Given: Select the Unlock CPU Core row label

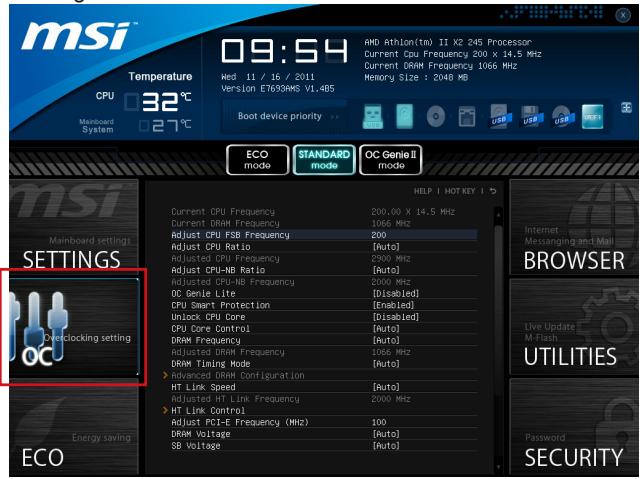Looking at the screenshot, I should [208, 317].
